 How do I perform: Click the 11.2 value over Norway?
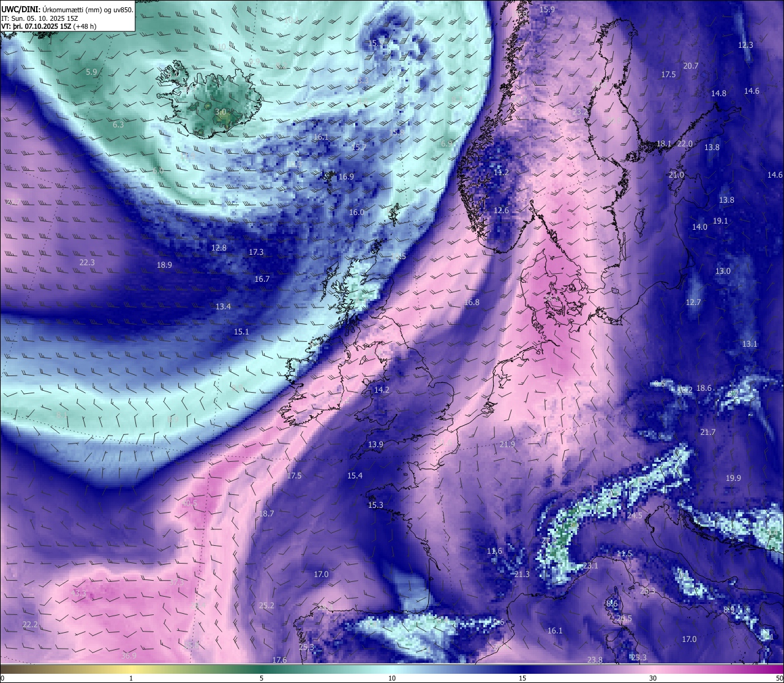501,173
